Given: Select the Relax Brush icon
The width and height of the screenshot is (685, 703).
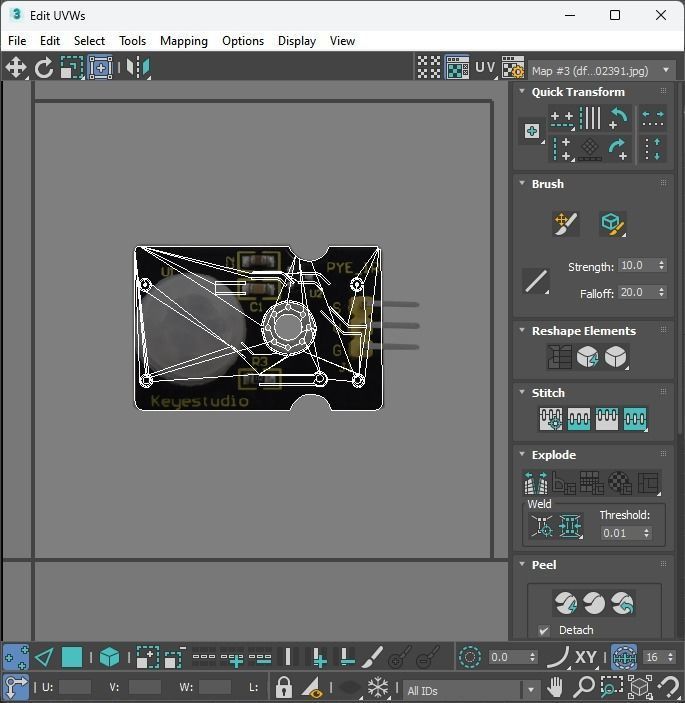Looking at the screenshot, I should point(613,223).
